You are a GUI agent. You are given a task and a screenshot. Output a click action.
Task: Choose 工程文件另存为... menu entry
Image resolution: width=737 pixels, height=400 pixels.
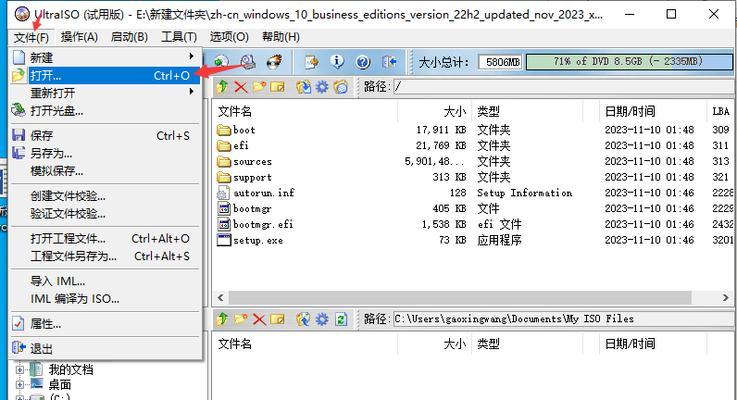pyautogui.click(x=106, y=256)
